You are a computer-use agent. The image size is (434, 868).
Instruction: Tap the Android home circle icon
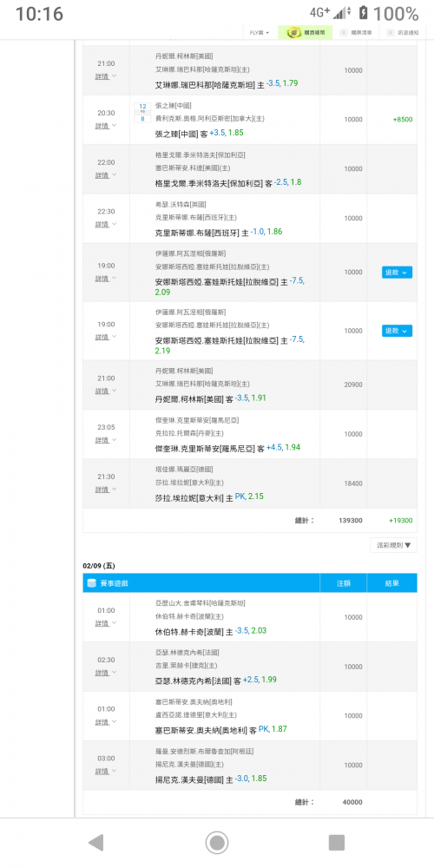pyautogui.click(x=216, y=843)
